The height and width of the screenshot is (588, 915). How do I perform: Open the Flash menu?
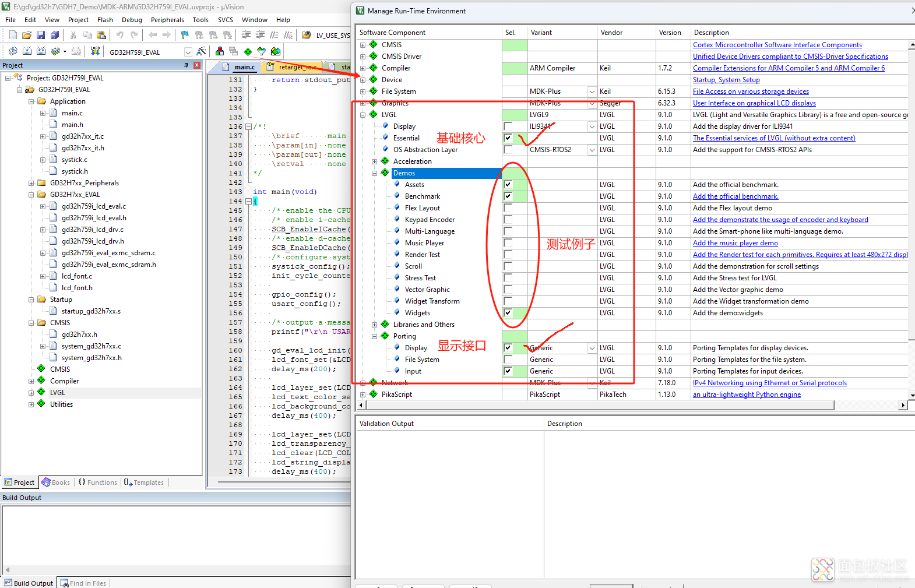105,20
